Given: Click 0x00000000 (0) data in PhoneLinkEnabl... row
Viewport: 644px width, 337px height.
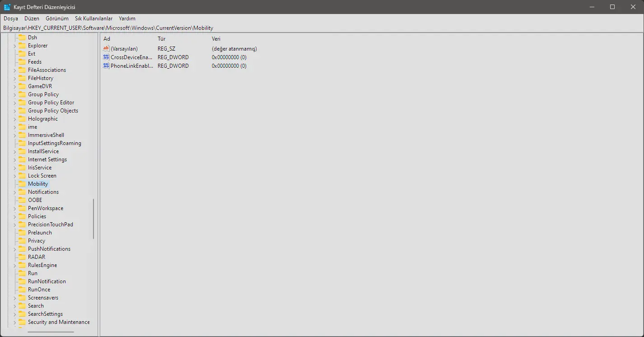Looking at the screenshot, I should pos(229,66).
